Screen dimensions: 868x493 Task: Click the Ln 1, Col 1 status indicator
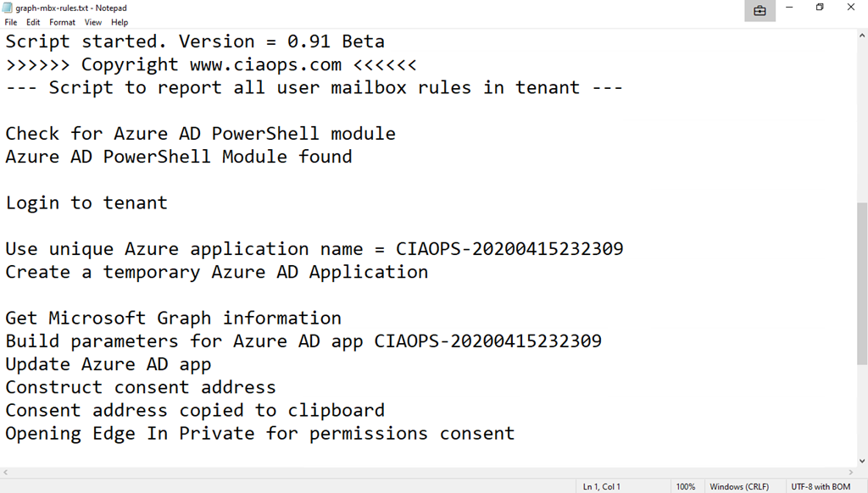tap(601, 486)
